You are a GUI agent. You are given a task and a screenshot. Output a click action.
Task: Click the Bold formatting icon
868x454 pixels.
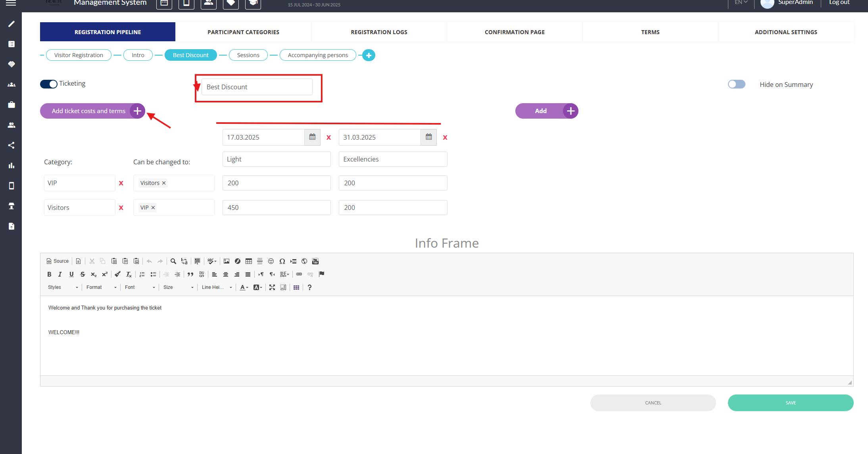coord(49,274)
